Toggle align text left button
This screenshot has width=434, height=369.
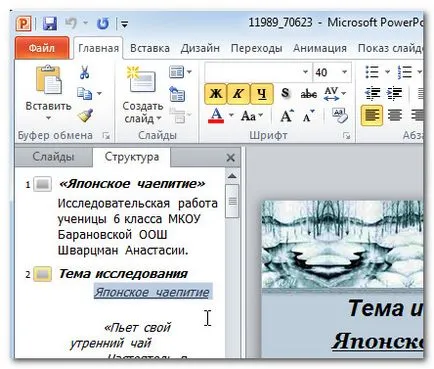click(371, 116)
